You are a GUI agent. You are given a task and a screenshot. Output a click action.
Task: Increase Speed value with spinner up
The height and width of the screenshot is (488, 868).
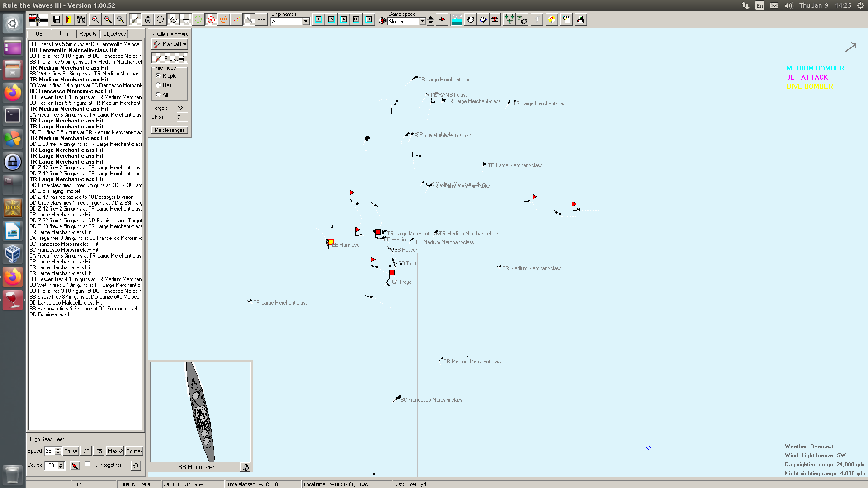tap(58, 450)
